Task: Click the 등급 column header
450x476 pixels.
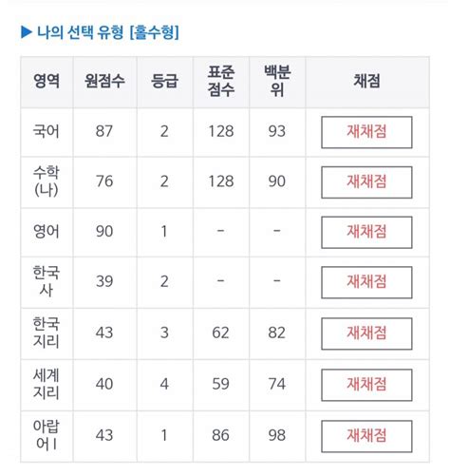Action: 164,81
